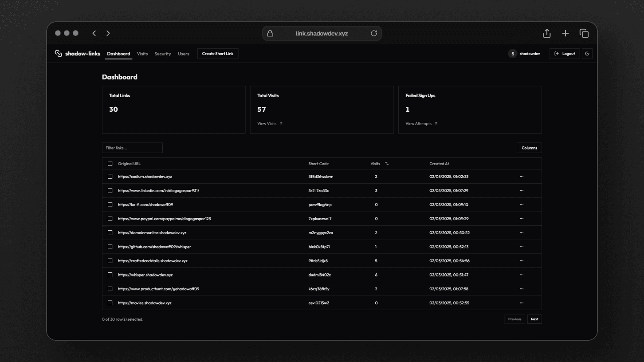
Task: Open the browser tab overview icon
Action: pyautogui.click(x=584, y=33)
